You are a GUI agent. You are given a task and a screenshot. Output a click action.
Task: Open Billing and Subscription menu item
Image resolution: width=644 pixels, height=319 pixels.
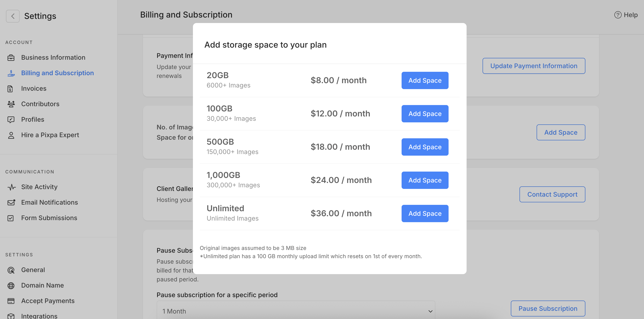click(57, 73)
